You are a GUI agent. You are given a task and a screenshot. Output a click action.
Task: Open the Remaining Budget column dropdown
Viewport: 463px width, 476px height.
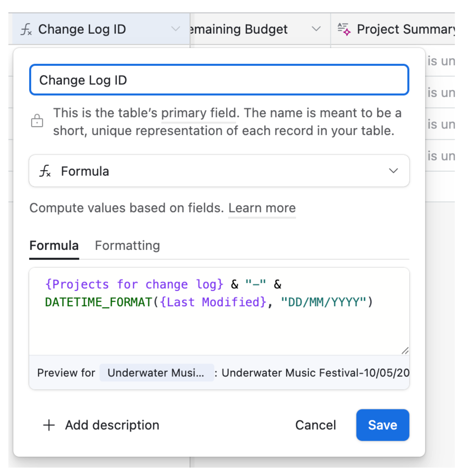click(x=316, y=29)
